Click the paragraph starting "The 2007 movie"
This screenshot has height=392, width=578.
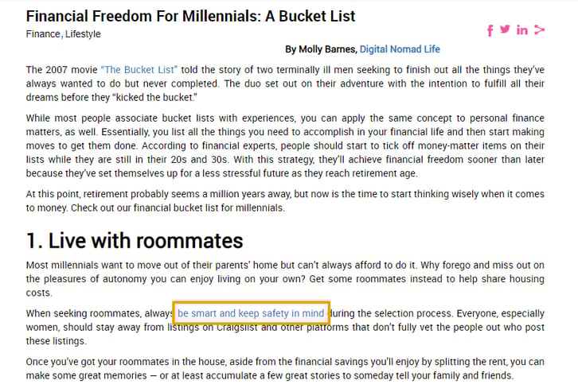coord(285,83)
